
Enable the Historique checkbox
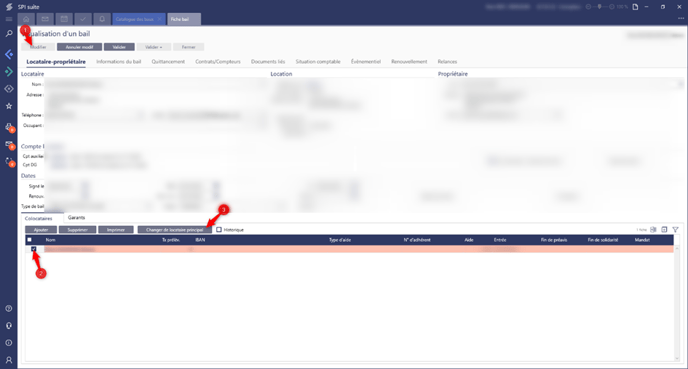coord(219,229)
